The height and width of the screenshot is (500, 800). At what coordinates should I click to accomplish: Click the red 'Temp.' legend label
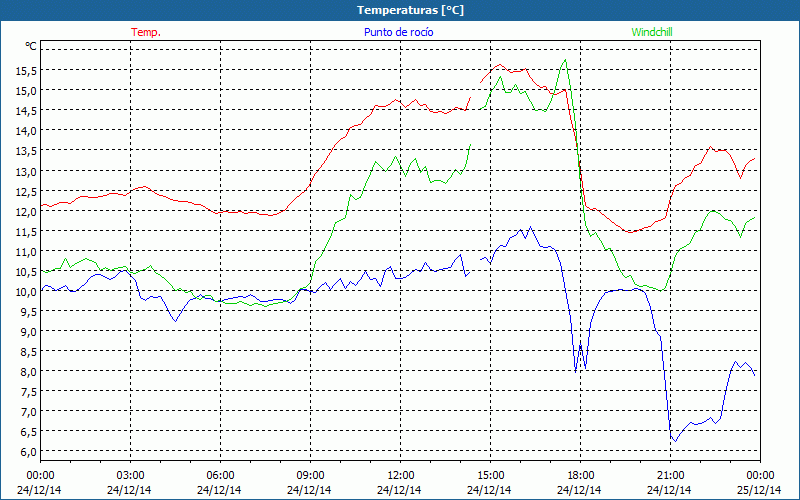146,32
